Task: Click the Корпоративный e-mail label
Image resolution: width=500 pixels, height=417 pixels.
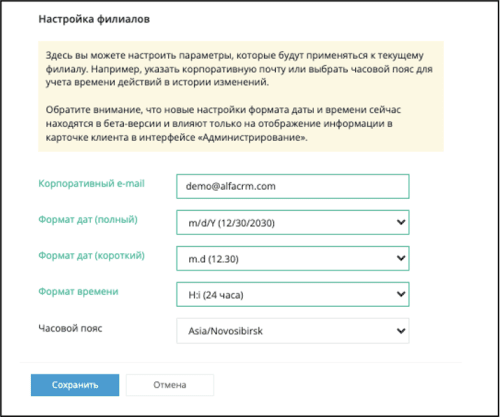Action: pyautogui.click(x=91, y=184)
